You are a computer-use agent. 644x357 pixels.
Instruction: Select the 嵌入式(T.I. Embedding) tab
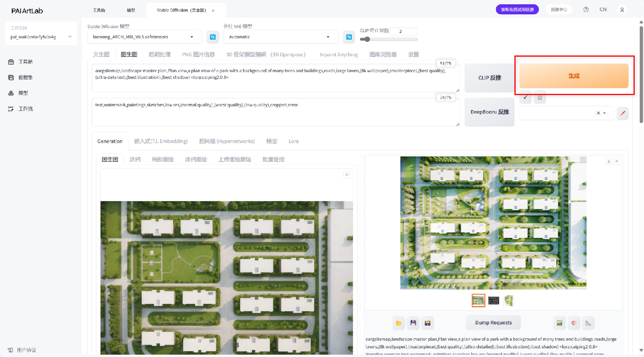(x=161, y=141)
